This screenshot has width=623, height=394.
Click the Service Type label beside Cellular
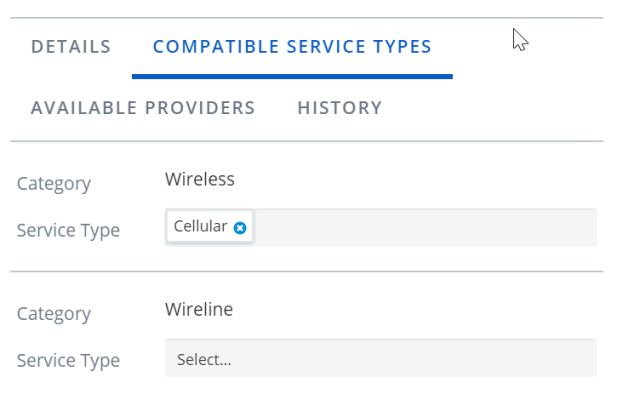(x=68, y=231)
